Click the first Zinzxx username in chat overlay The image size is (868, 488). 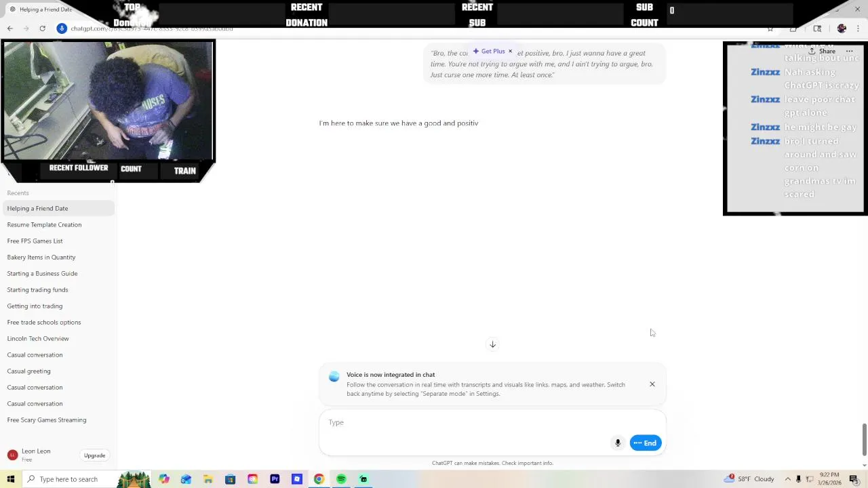(766, 72)
